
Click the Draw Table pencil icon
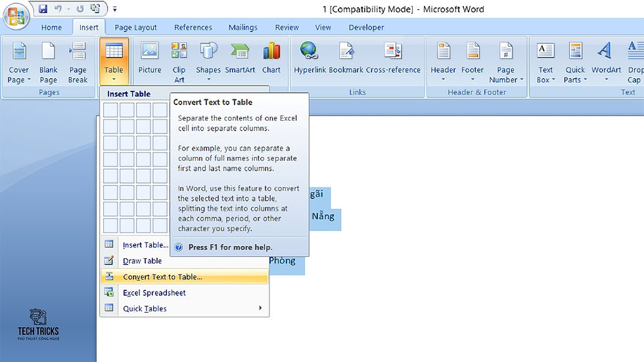(x=109, y=260)
